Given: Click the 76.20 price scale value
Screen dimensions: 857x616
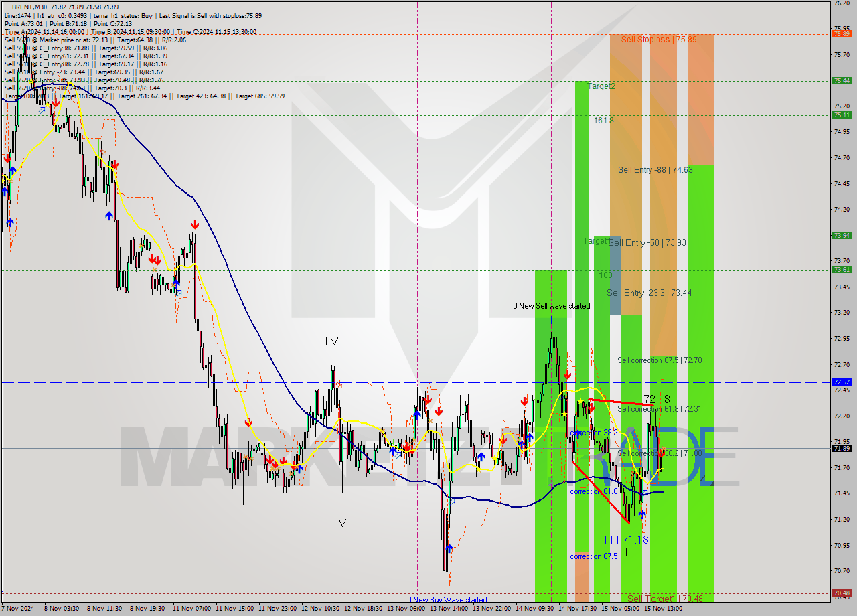Looking at the screenshot, I should click(842, 3).
